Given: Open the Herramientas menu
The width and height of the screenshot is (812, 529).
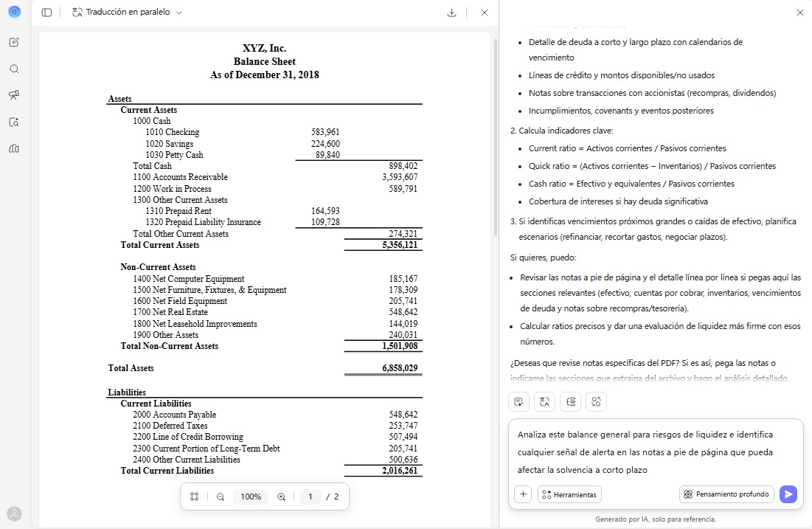Looking at the screenshot, I should [569, 494].
